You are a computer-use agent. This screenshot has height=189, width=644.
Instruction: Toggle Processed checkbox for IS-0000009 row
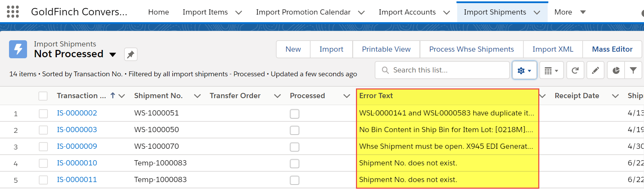click(x=295, y=147)
